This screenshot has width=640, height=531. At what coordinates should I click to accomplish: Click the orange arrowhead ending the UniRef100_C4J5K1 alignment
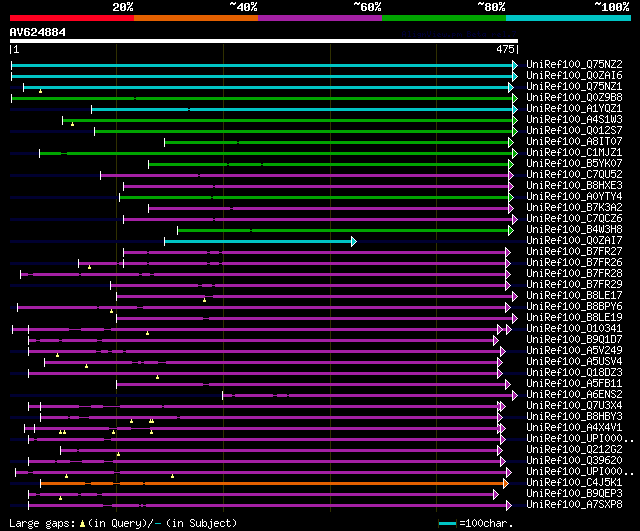(506, 484)
